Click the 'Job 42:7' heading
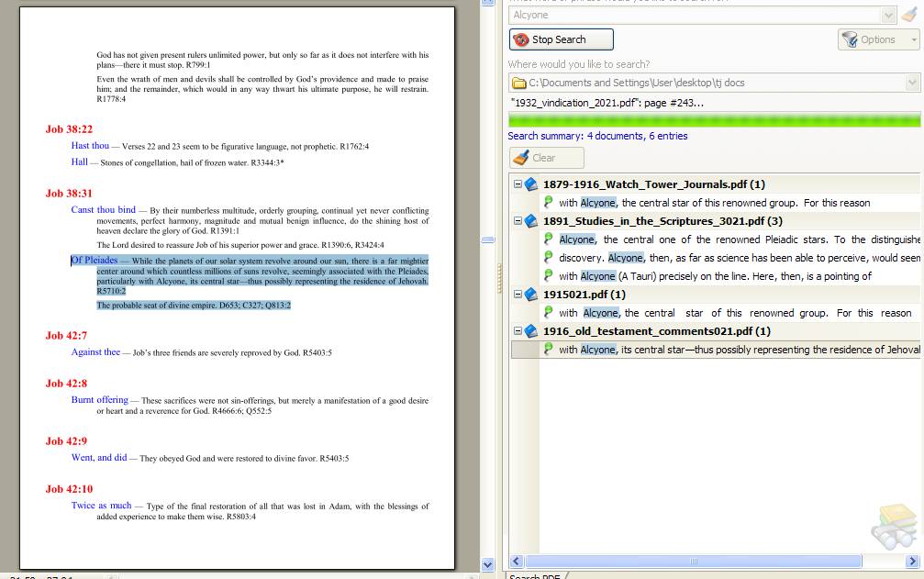This screenshot has height=579, width=924. click(x=66, y=336)
